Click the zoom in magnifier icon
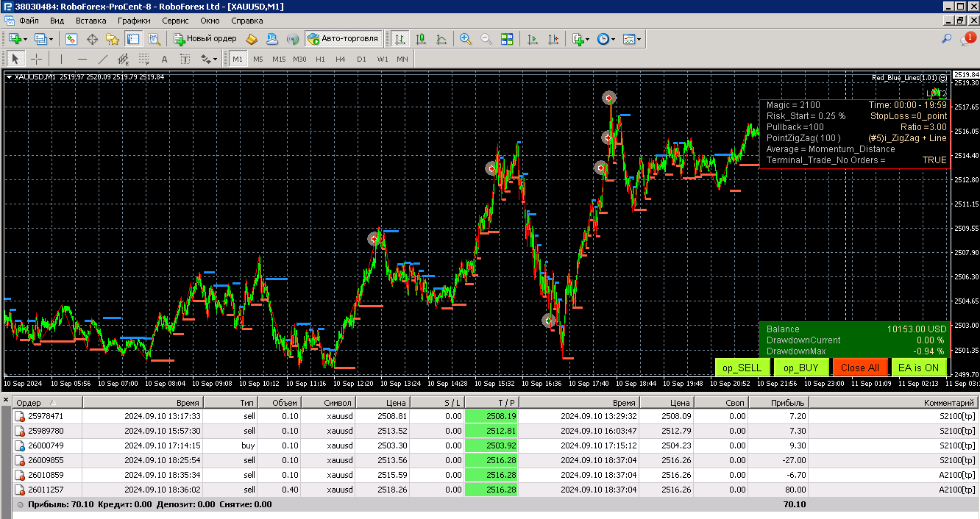 point(465,39)
